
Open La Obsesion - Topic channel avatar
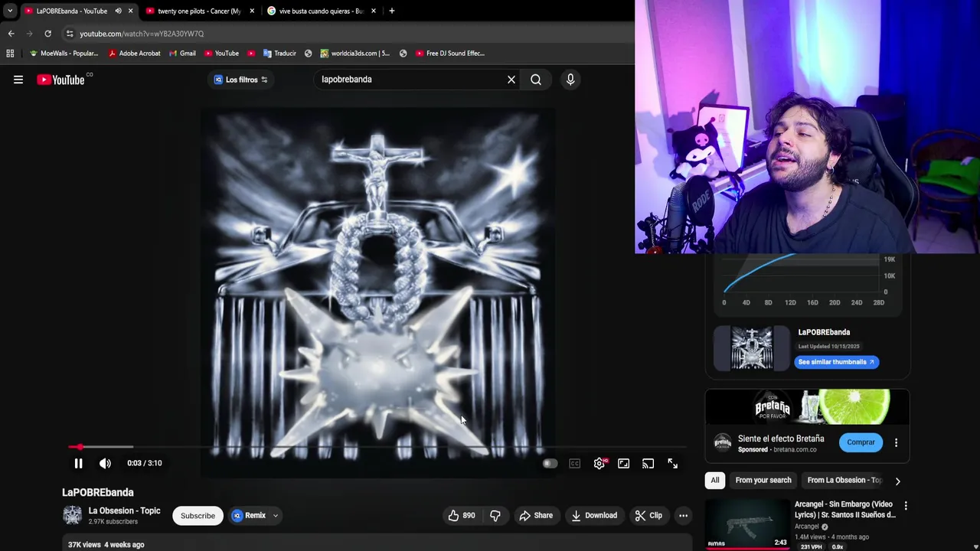pyautogui.click(x=72, y=516)
